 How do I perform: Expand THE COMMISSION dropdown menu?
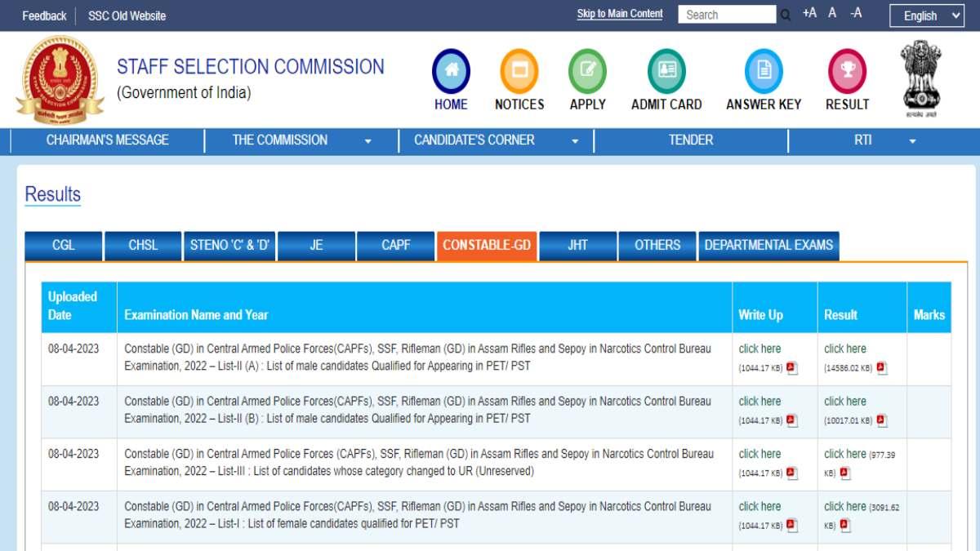(368, 140)
